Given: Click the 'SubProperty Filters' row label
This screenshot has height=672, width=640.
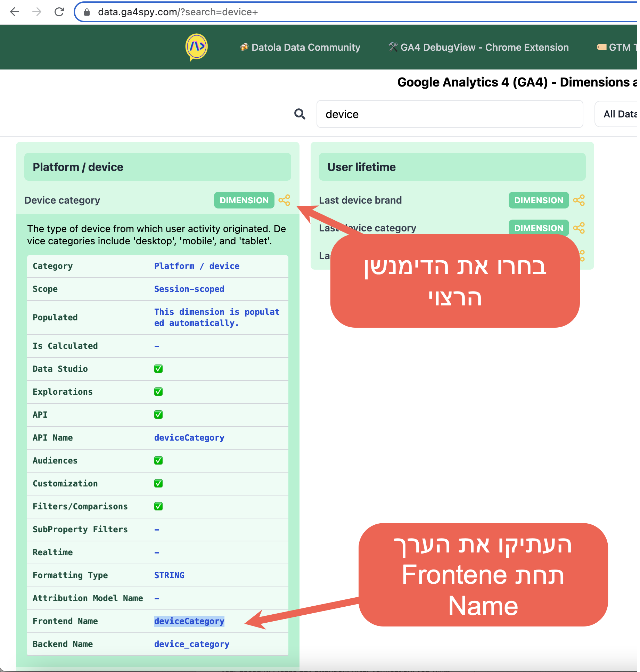Looking at the screenshot, I should (x=80, y=529).
